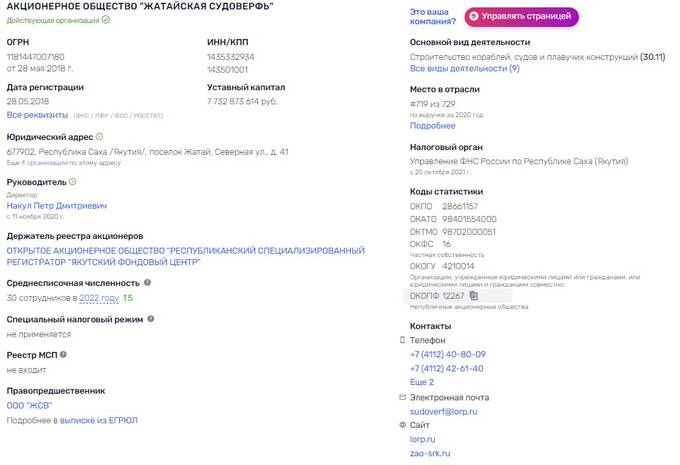The height and width of the screenshot is (465, 680).
Task: Click the globe icon beside Сайт
Action: pyautogui.click(x=402, y=425)
